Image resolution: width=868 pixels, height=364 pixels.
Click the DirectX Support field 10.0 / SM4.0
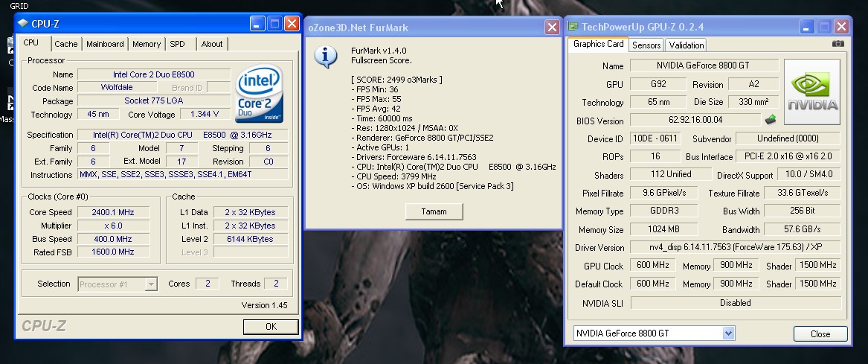808,174
